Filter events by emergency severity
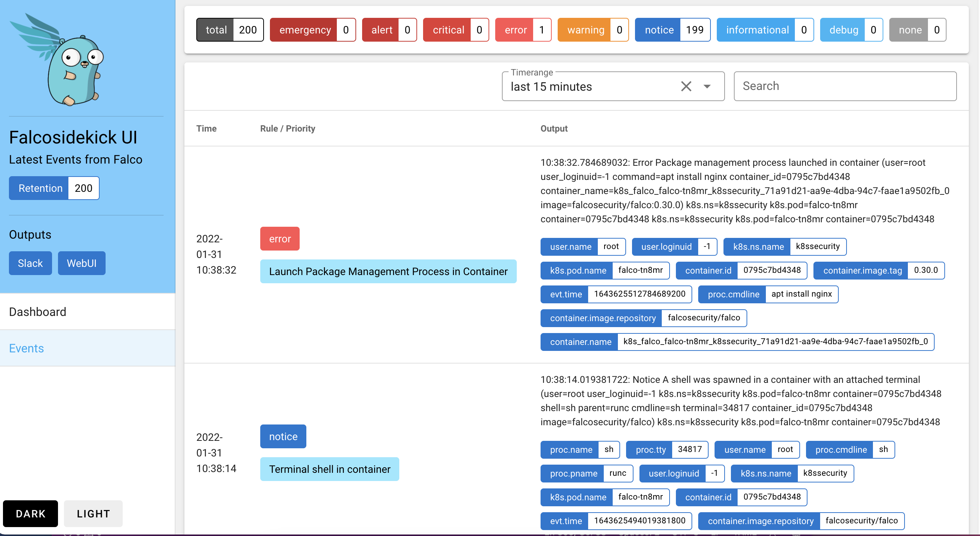Viewport: 980px width, 536px height. [x=312, y=30]
